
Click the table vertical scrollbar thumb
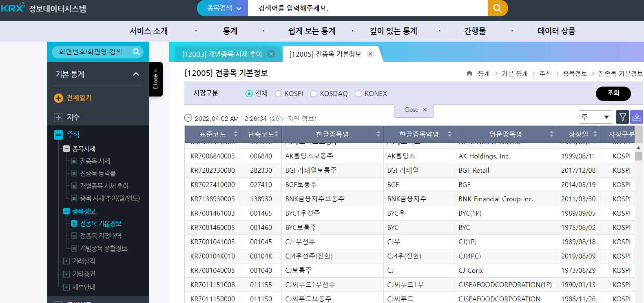(639, 156)
